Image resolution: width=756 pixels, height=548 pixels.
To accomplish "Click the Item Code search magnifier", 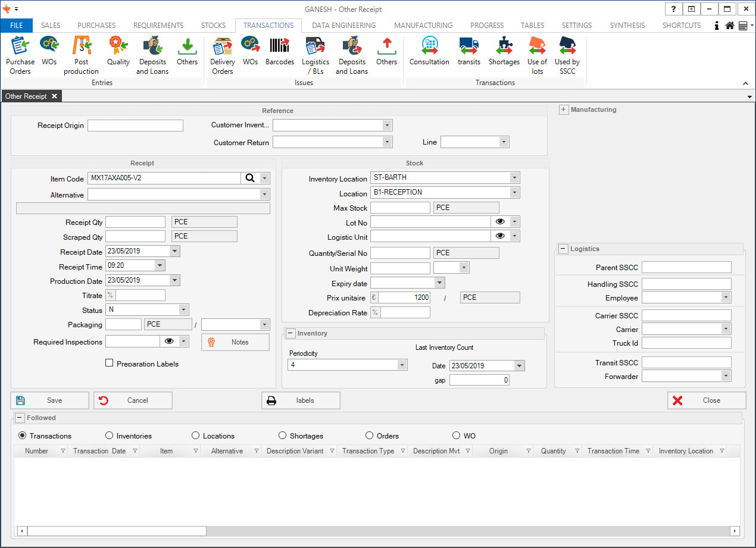I will pyautogui.click(x=250, y=178).
